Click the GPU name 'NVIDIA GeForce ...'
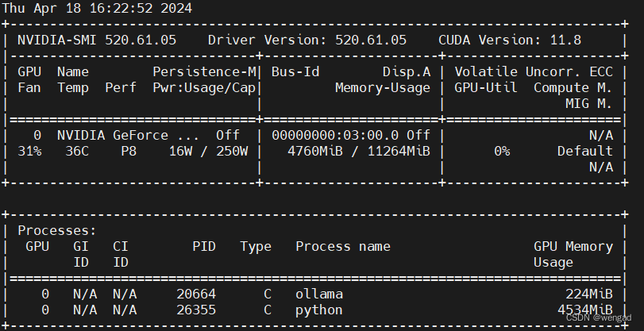This screenshot has width=644, height=331. tap(128, 136)
